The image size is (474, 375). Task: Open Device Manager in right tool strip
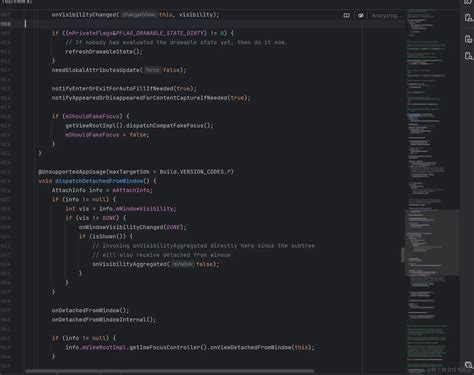click(468, 17)
